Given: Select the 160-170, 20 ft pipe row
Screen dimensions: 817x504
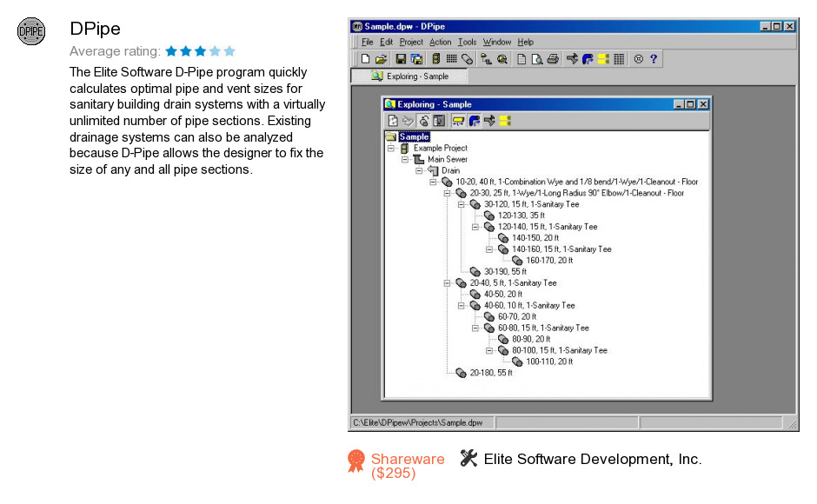Looking at the screenshot, I should point(549,261).
